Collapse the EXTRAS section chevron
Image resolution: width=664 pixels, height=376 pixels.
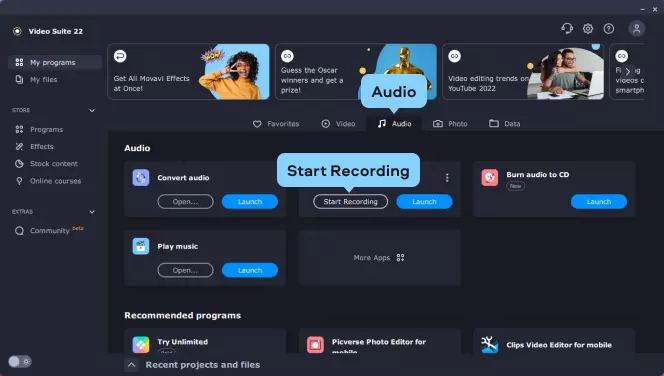point(92,212)
